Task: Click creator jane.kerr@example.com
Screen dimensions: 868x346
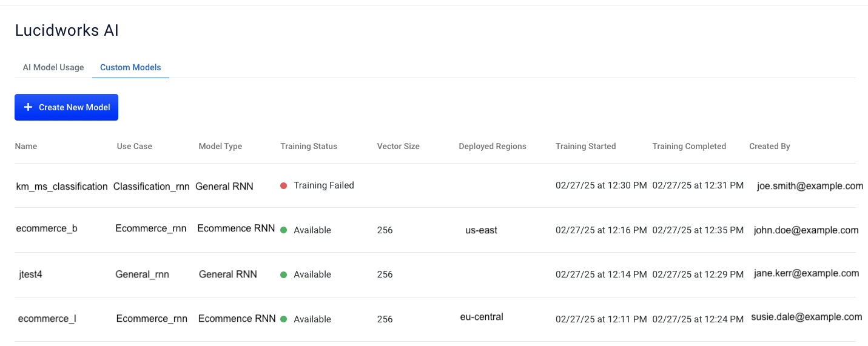Action: (806, 273)
